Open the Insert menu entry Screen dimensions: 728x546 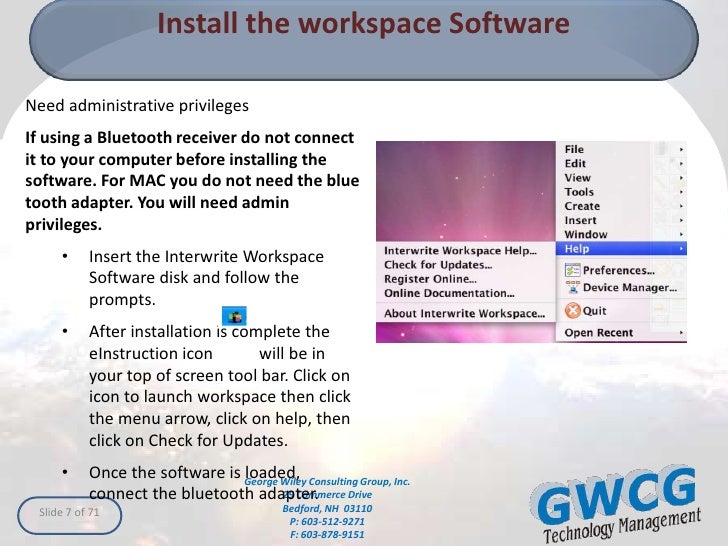point(621,220)
